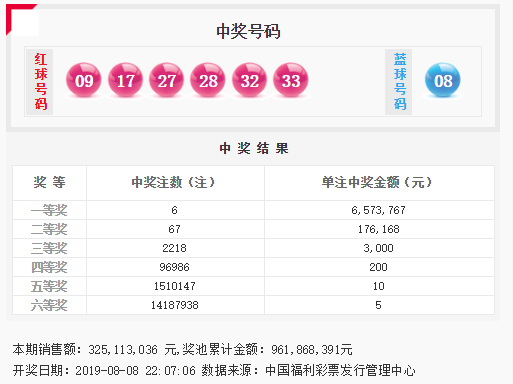
Task: Select the 红球号码 label
Action: [40, 82]
